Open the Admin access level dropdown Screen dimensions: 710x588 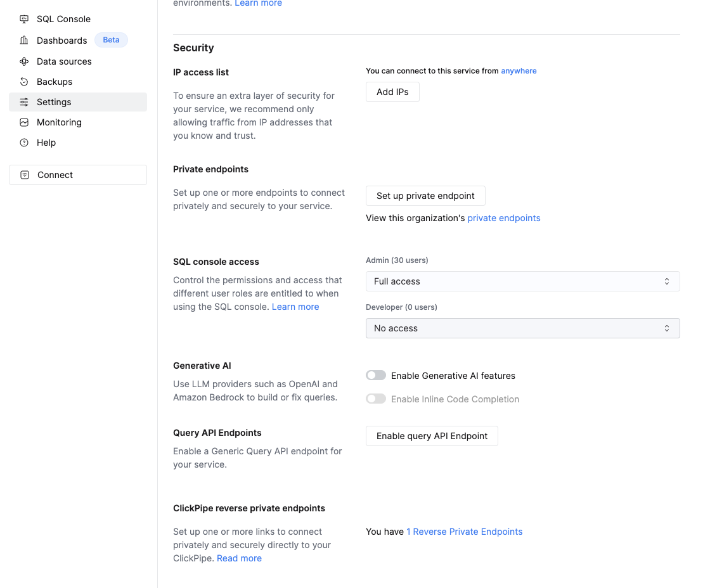point(522,281)
